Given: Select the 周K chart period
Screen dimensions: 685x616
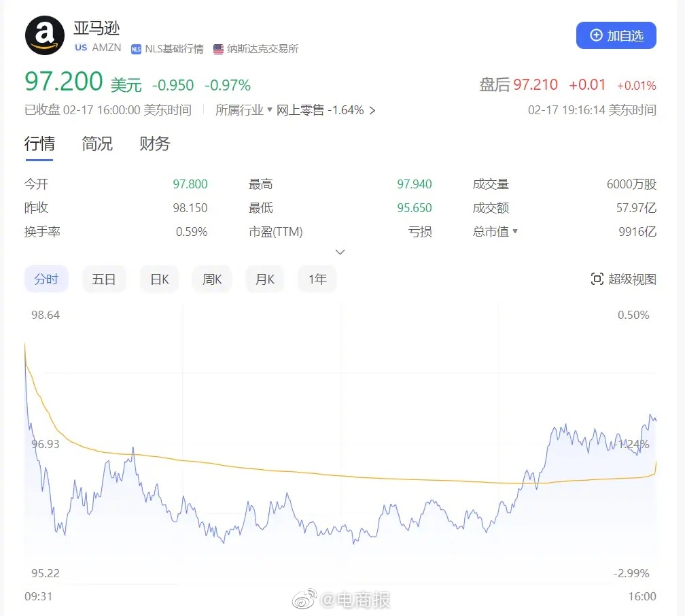Looking at the screenshot, I should pyautogui.click(x=212, y=279).
